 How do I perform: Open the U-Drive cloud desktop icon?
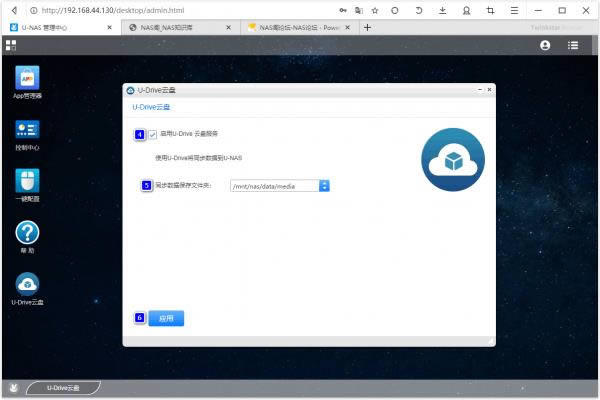(27, 284)
